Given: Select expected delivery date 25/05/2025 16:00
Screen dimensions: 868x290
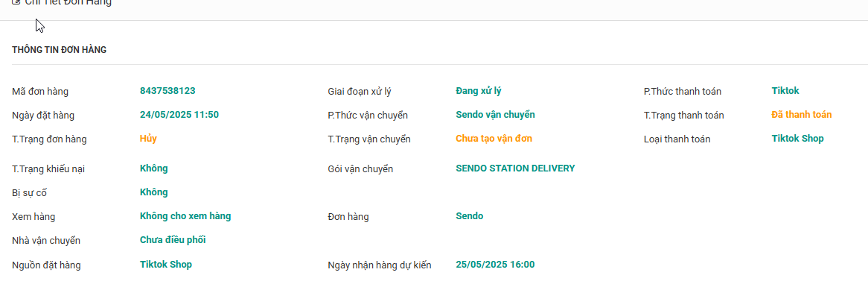Looking at the screenshot, I should [496, 265].
